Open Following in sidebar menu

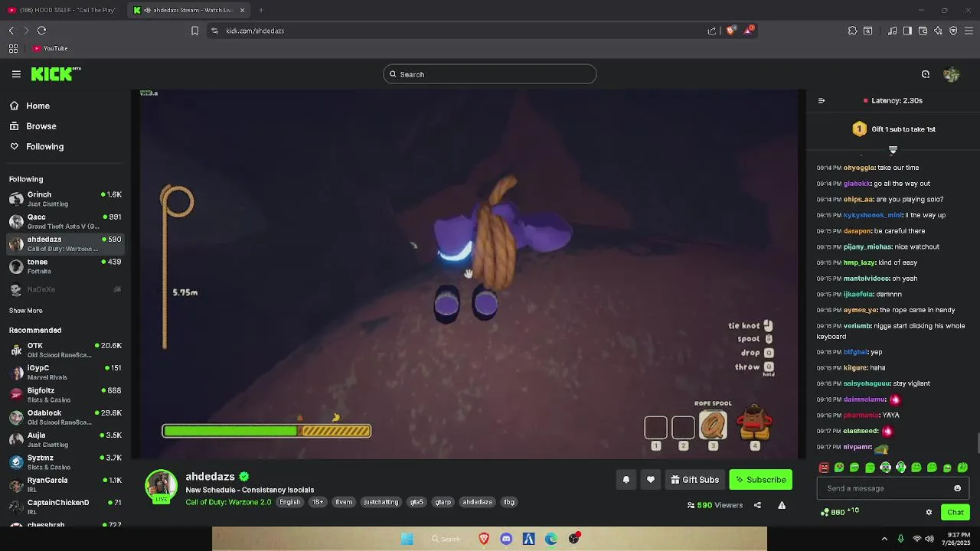[37, 146]
